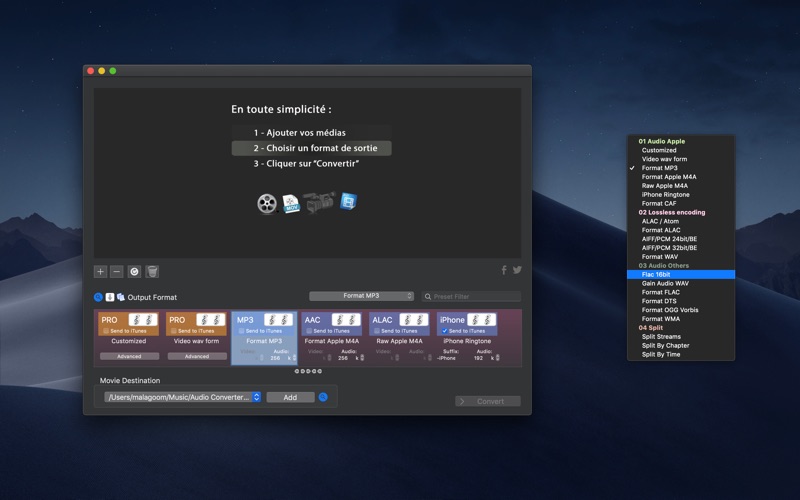Choose Gain Audio WAV menu entry
Image resolution: width=800 pixels, height=500 pixels.
681,284
